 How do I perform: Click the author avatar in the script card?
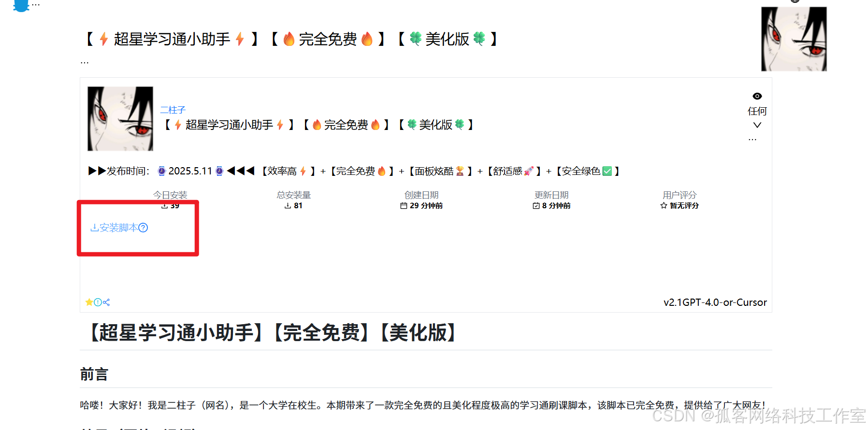click(120, 119)
